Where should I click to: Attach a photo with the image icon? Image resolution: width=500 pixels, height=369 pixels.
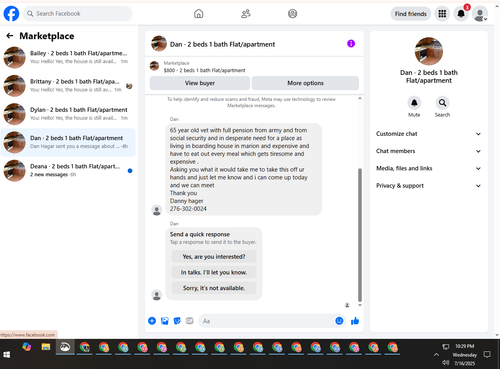165,321
